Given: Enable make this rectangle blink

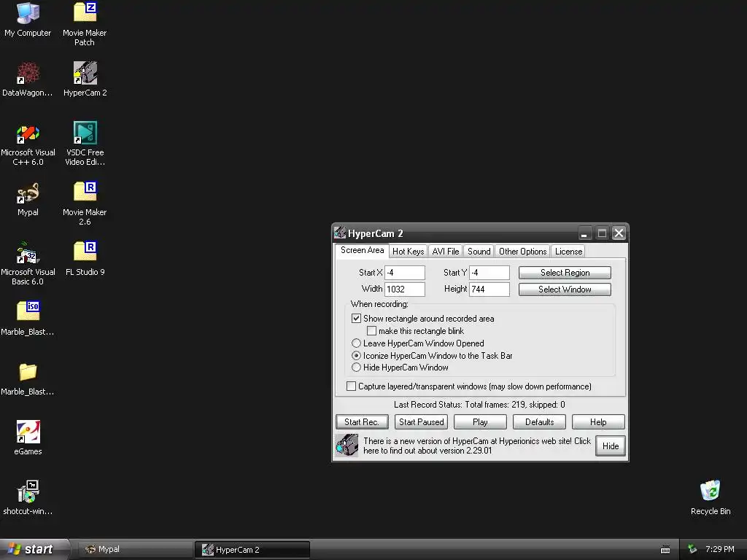Looking at the screenshot, I should (x=371, y=330).
